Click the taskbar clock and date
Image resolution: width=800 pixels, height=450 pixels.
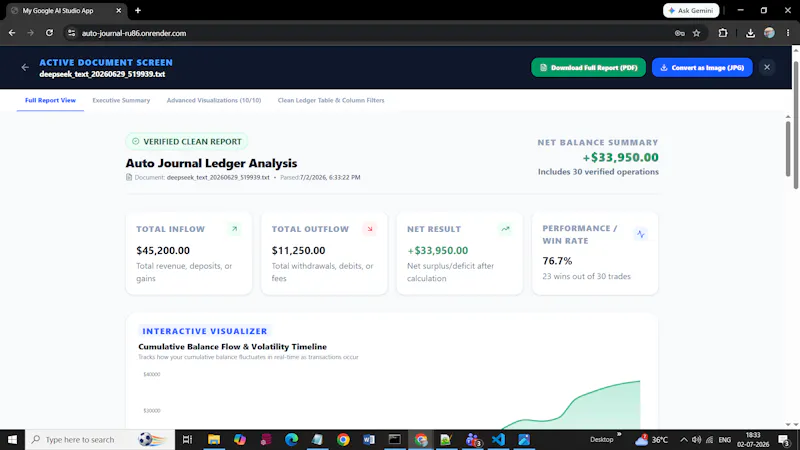(x=753, y=439)
